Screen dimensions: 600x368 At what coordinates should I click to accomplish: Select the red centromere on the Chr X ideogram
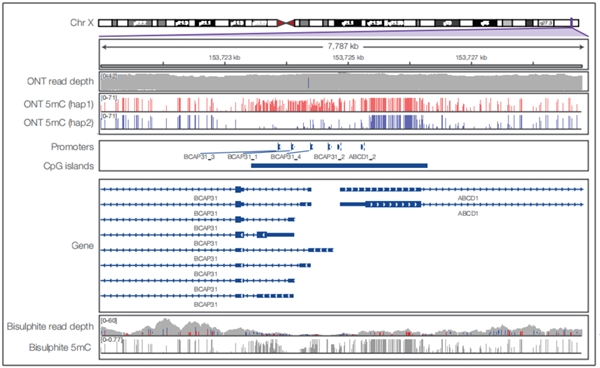coord(285,23)
